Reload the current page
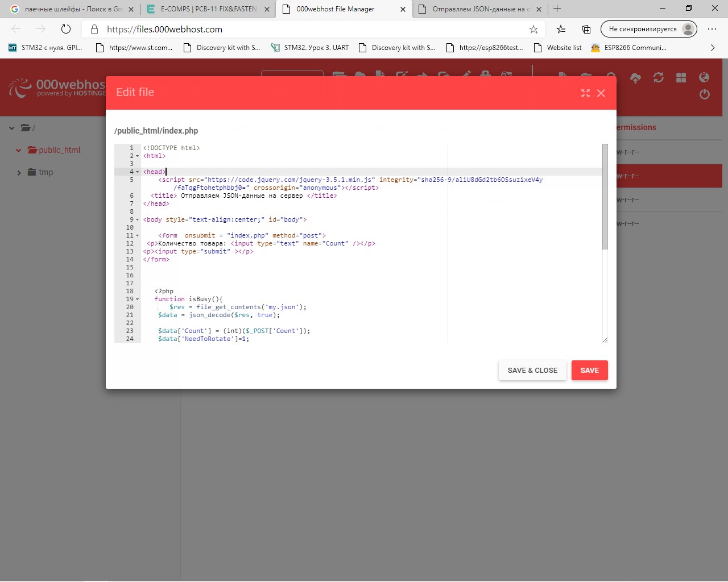Screen dimensions: 728x582 [x=66, y=29]
